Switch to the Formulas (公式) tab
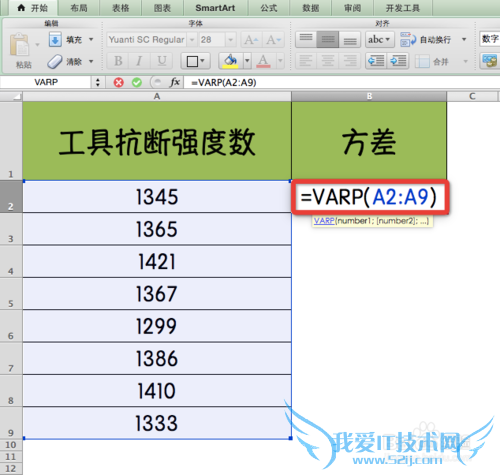 point(269,8)
